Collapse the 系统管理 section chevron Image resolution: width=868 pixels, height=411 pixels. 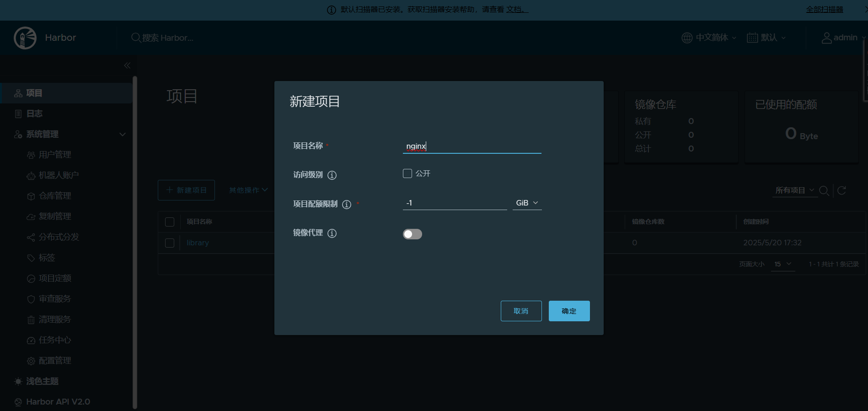click(x=122, y=134)
